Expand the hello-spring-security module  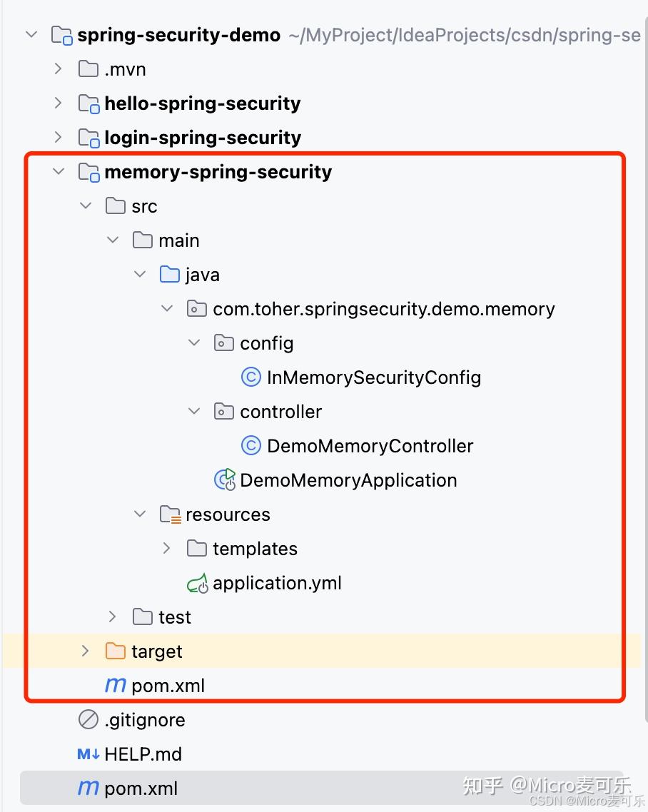59,103
